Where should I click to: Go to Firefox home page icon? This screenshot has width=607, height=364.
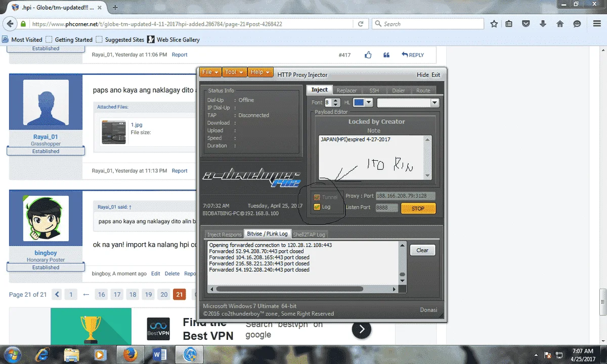point(560,24)
